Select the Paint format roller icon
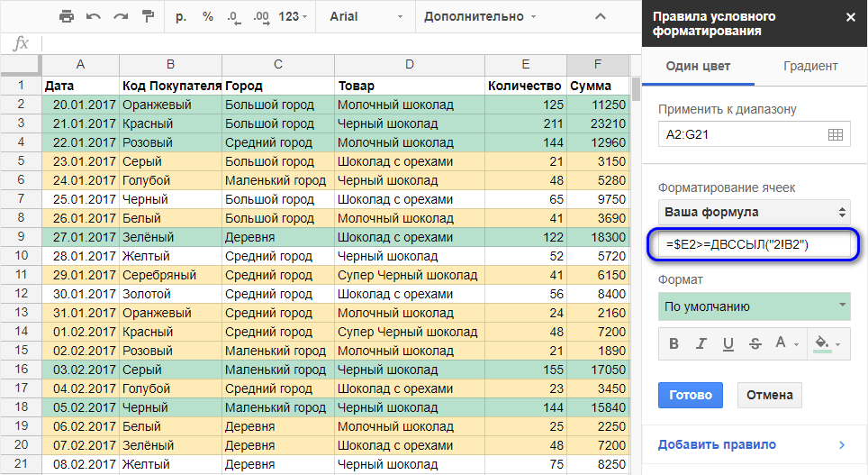Viewport: 868px width, 475px height. tap(149, 17)
